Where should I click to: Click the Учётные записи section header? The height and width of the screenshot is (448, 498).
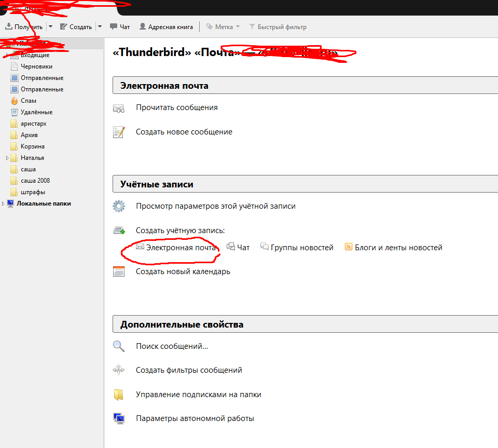click(305, 184)
